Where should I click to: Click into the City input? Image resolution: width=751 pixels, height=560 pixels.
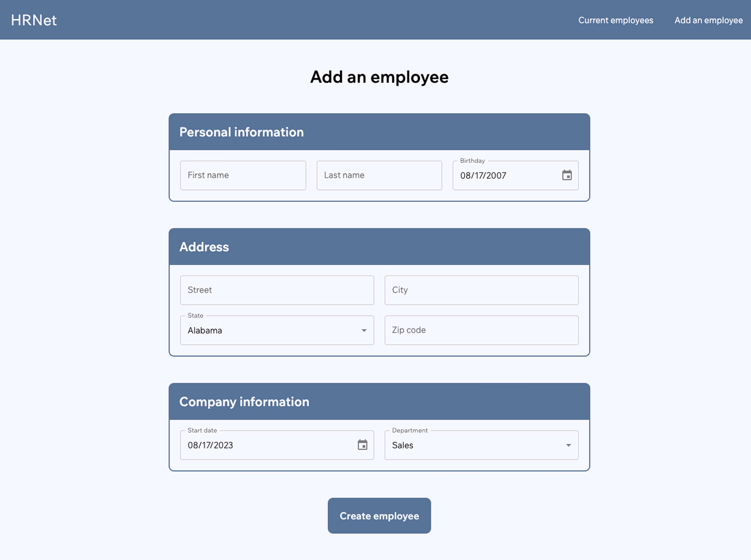481,290
